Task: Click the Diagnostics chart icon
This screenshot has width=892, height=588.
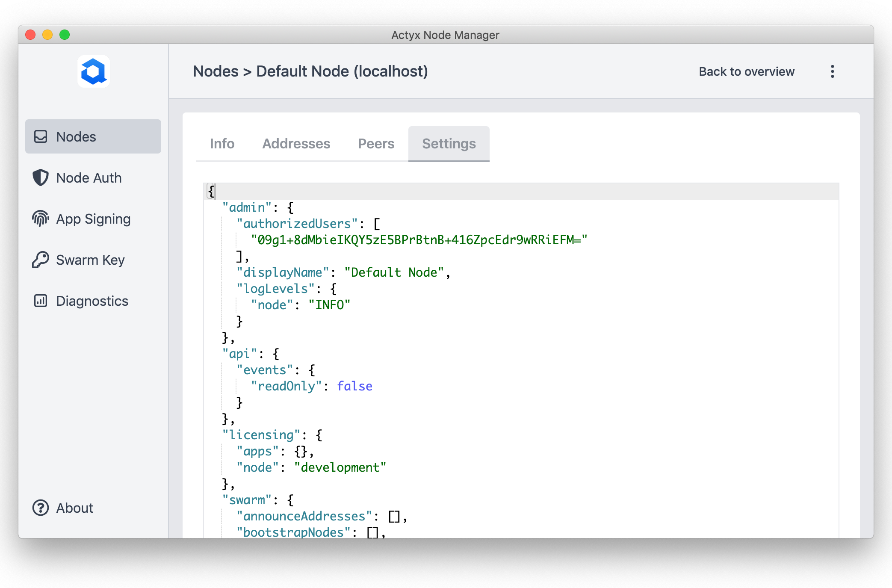Action: (41, 301)
